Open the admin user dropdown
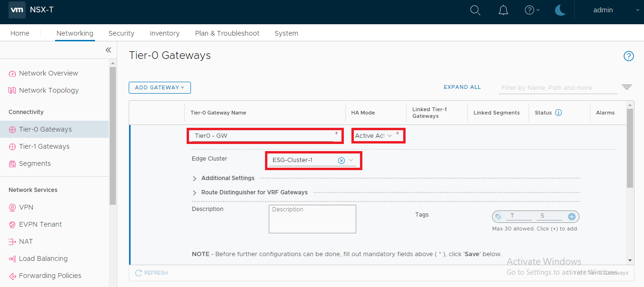This screenshot has height=287, width=644. [616, 10]
